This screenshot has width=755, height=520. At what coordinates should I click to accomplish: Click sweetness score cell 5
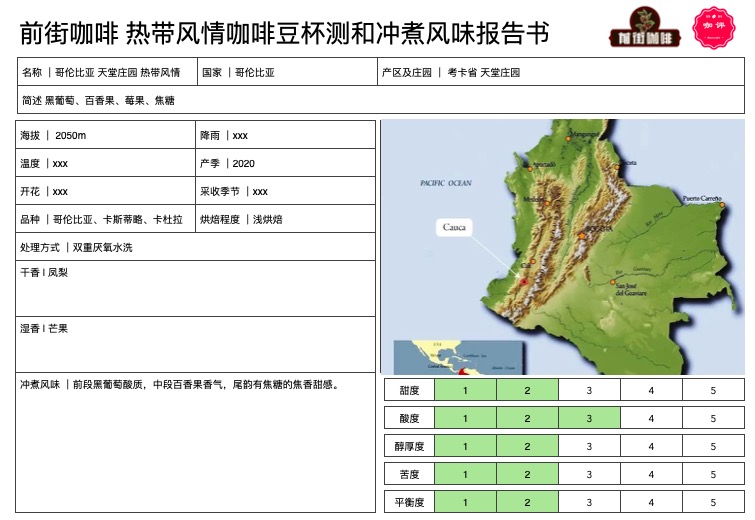(x=713, y=390)
